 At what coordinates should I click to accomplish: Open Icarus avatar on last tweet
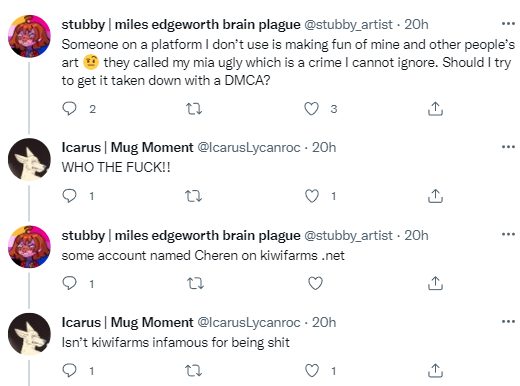click(29, 334)
